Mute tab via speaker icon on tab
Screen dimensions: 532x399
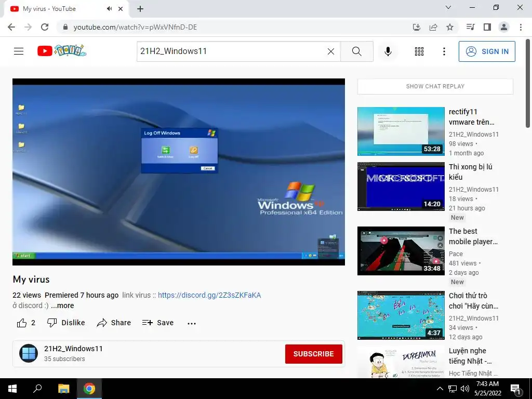(x=109, y=9)
